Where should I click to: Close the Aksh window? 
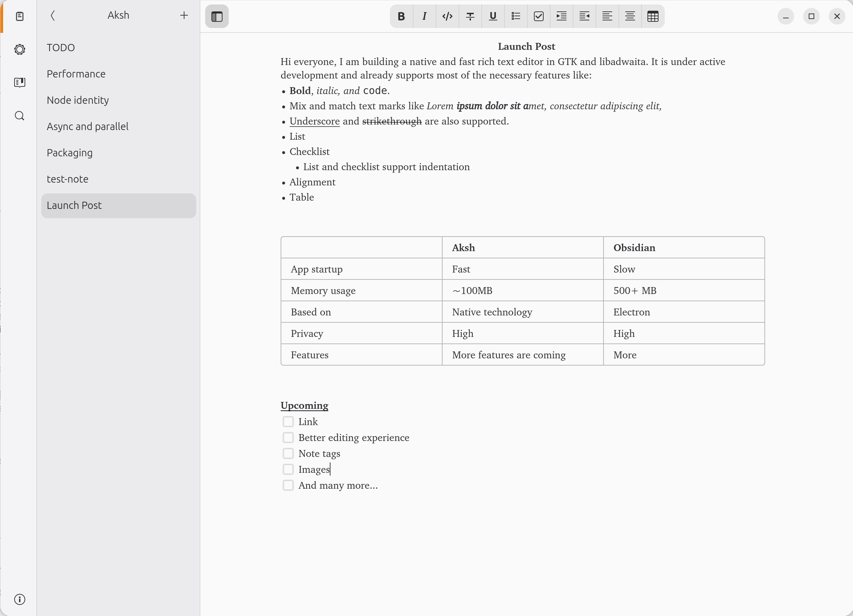click(x=837, y=17)
